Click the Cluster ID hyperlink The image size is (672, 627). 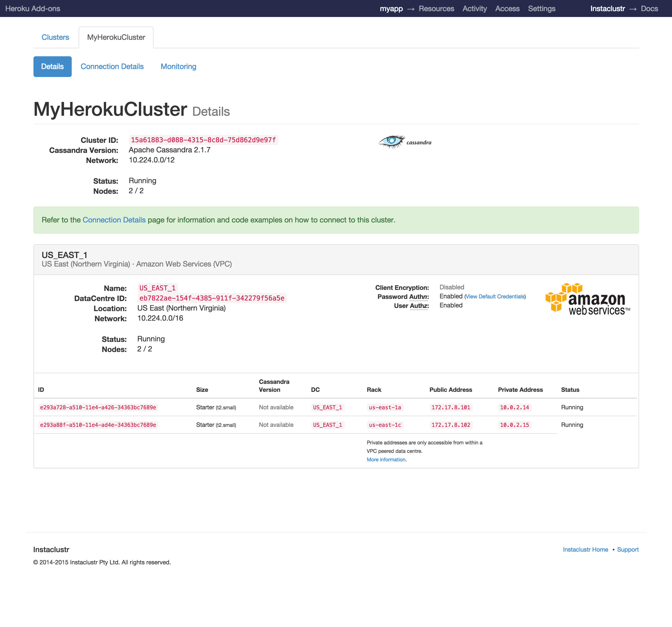point(203,140)
